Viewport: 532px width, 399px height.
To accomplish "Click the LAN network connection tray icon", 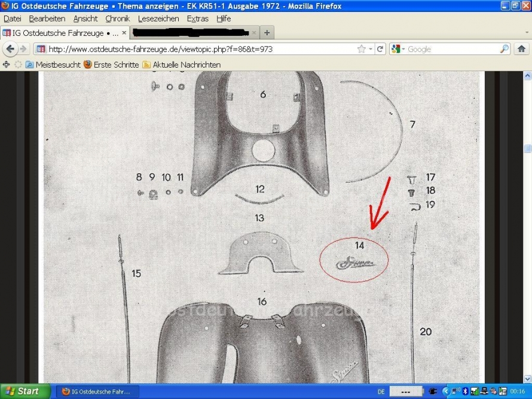I will pos(484,392).
